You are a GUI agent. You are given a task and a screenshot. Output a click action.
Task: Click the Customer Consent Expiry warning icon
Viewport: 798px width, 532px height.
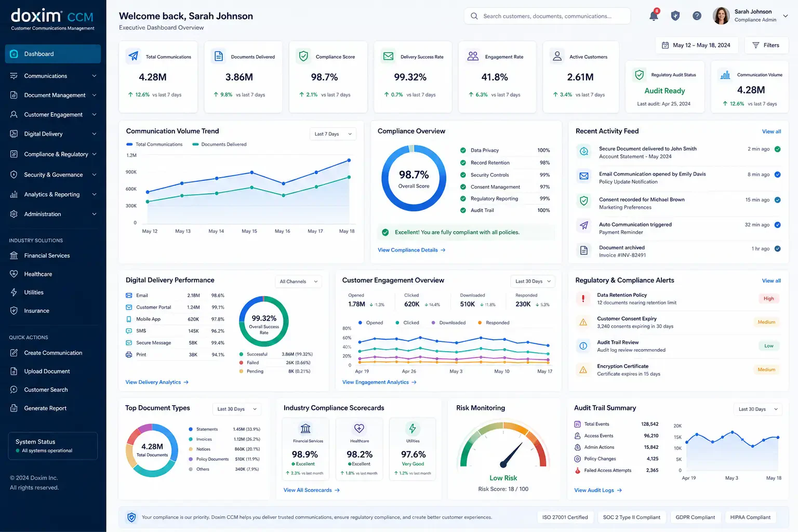pyautogui.click(x=583, y=322)
